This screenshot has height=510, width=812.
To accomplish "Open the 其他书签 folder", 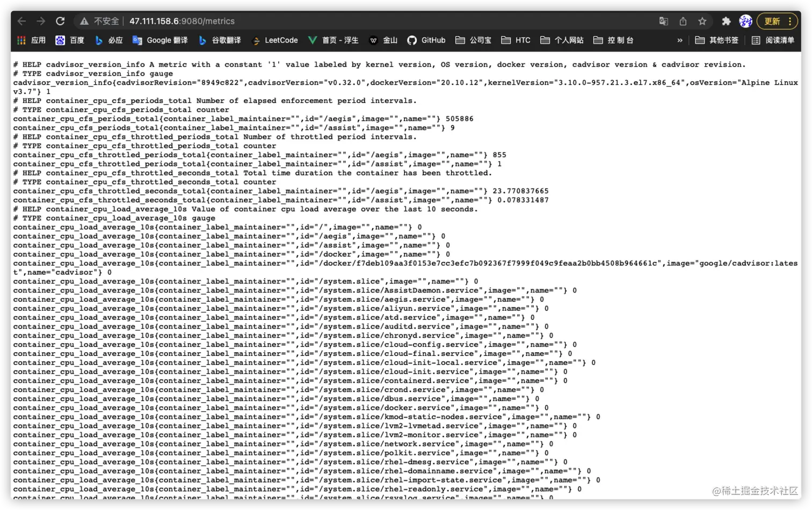I will tap(716, 40).
